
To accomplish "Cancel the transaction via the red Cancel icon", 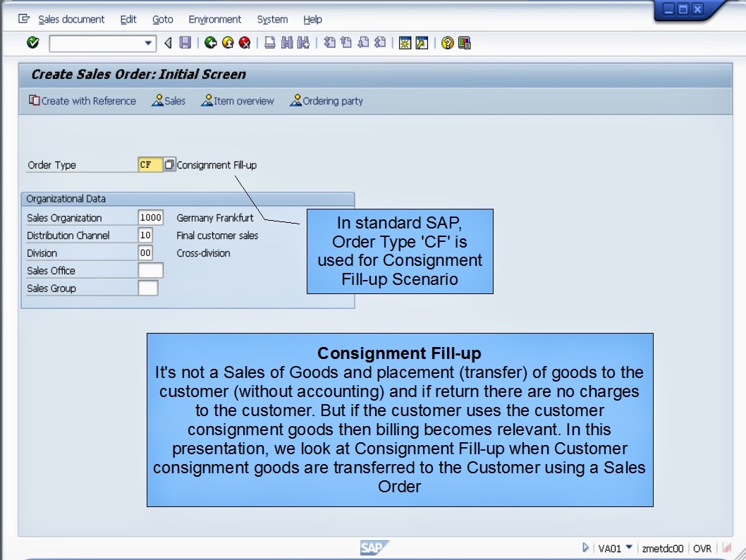I will [244, 43].
